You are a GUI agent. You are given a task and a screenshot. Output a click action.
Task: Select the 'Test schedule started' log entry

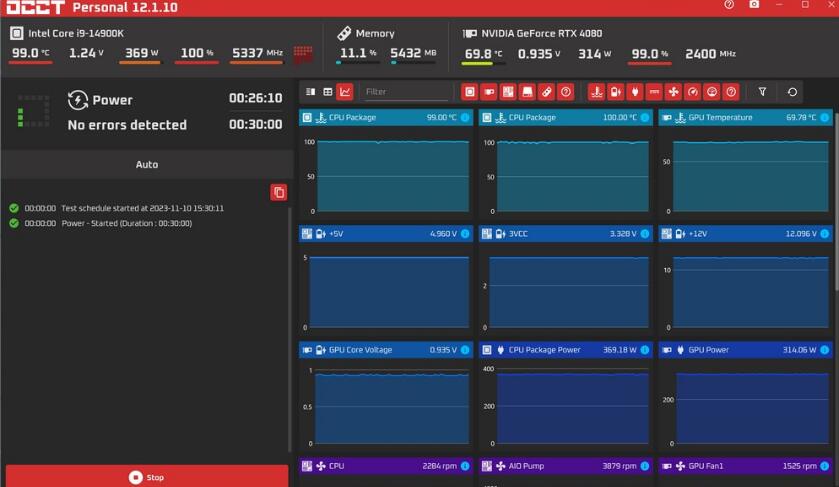117,208
